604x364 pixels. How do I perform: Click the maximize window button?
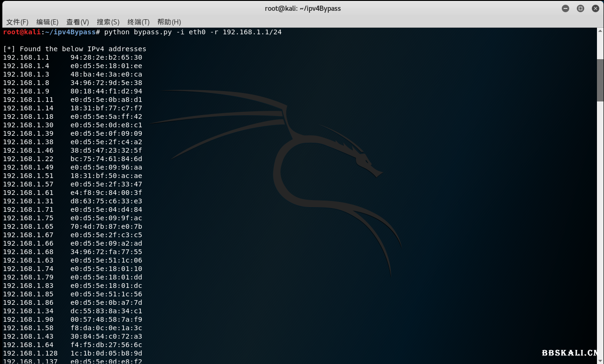(581, 8)
